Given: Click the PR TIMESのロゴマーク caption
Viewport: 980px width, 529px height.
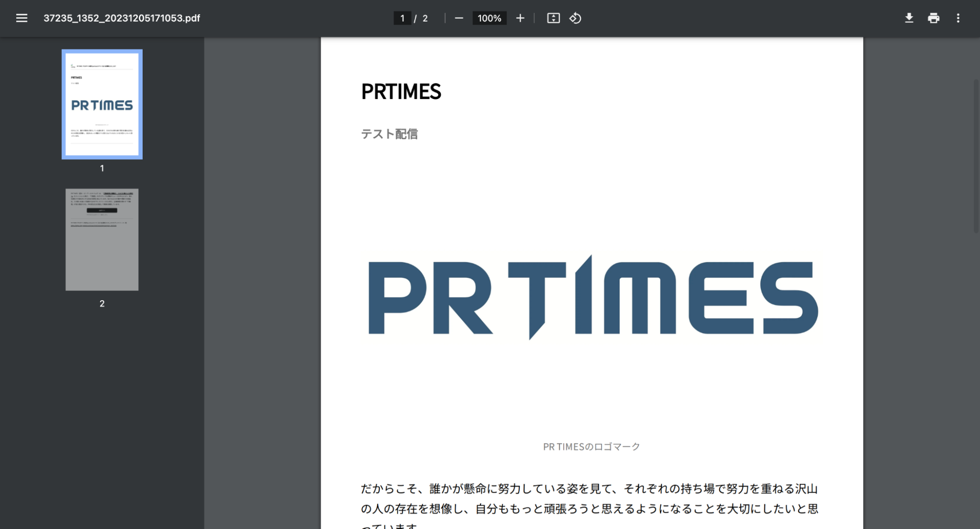Looking at the screenshot, I should coord(591,447).
